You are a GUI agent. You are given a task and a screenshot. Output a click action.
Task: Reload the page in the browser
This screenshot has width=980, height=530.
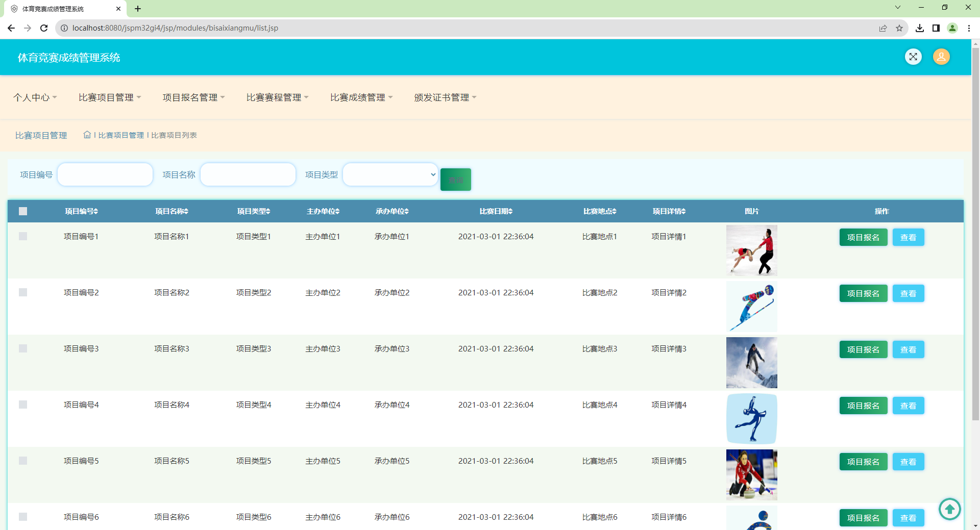point(44,28)
